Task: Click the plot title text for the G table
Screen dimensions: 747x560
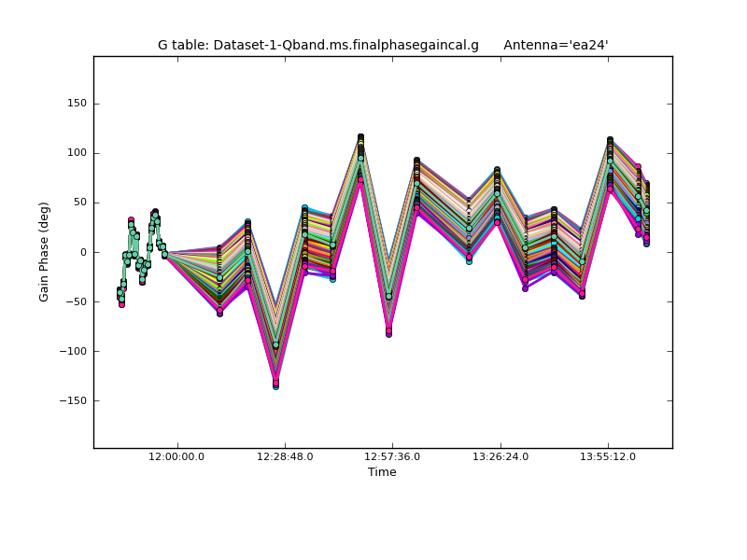Action: click(x=317, y=45)
